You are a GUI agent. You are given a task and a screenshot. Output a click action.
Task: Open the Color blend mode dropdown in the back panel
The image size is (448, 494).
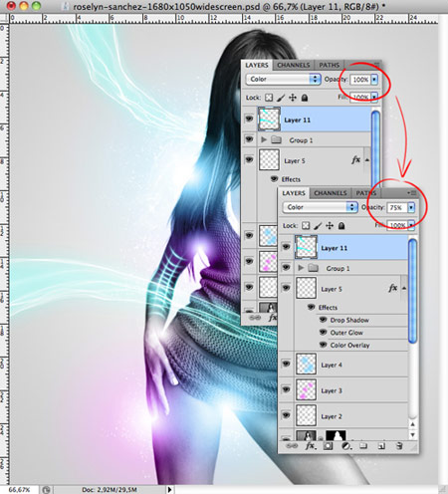coord(284,79)
